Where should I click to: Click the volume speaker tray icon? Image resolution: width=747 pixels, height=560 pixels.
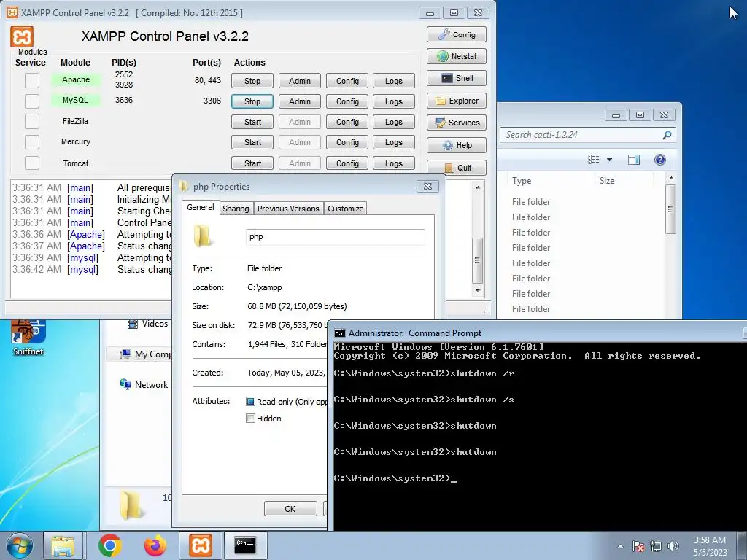pyautogui.click(x=673, y=546)
